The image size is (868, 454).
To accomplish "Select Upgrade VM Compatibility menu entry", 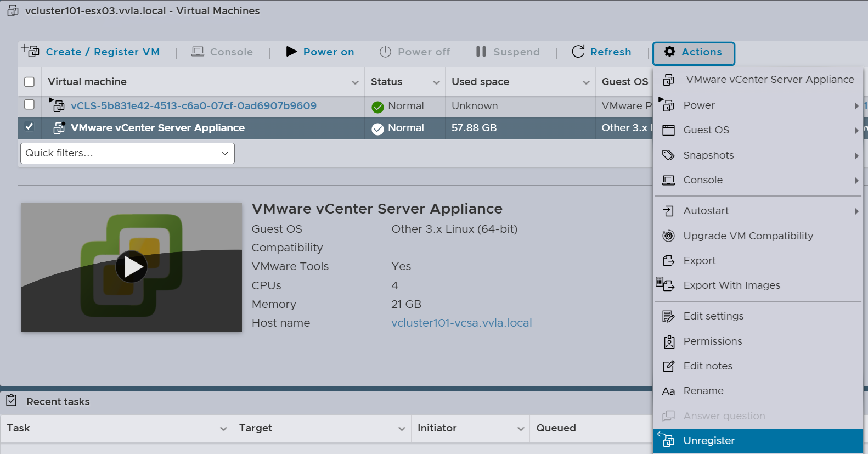I will pos(748,236).
